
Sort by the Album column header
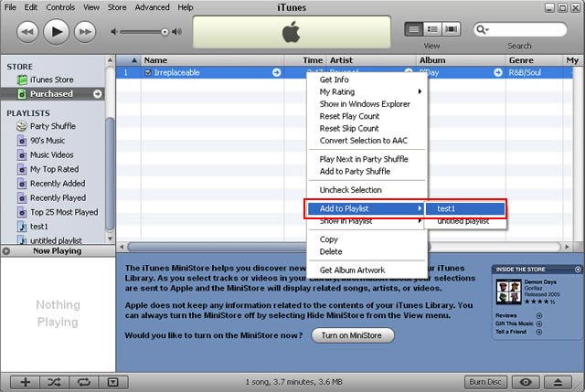[461, 60]
